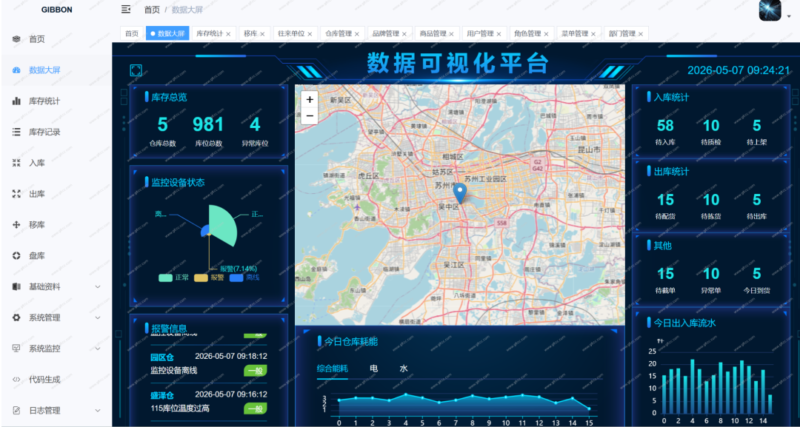Expand 系统管理 submenu chevron
This screenshot has width=800, height=427.
(98, 318)
